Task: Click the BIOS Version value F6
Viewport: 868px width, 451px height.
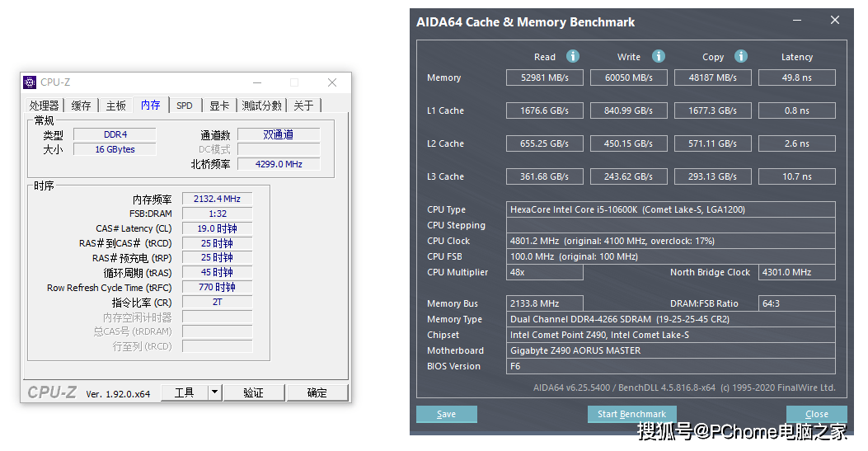Action: [671, 366]
